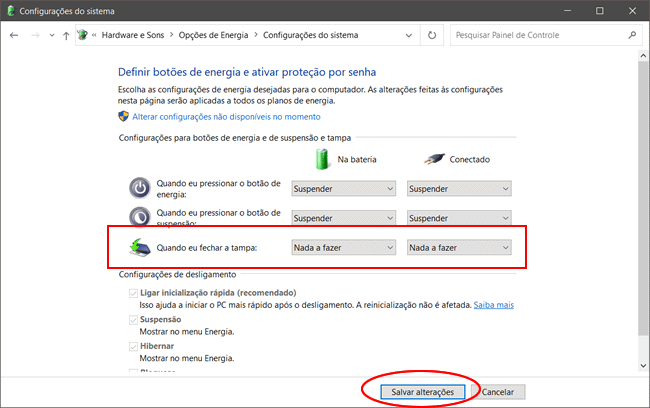Open lid-close dropdown for Conectado

pyautogui.click(x=459, y=247)
